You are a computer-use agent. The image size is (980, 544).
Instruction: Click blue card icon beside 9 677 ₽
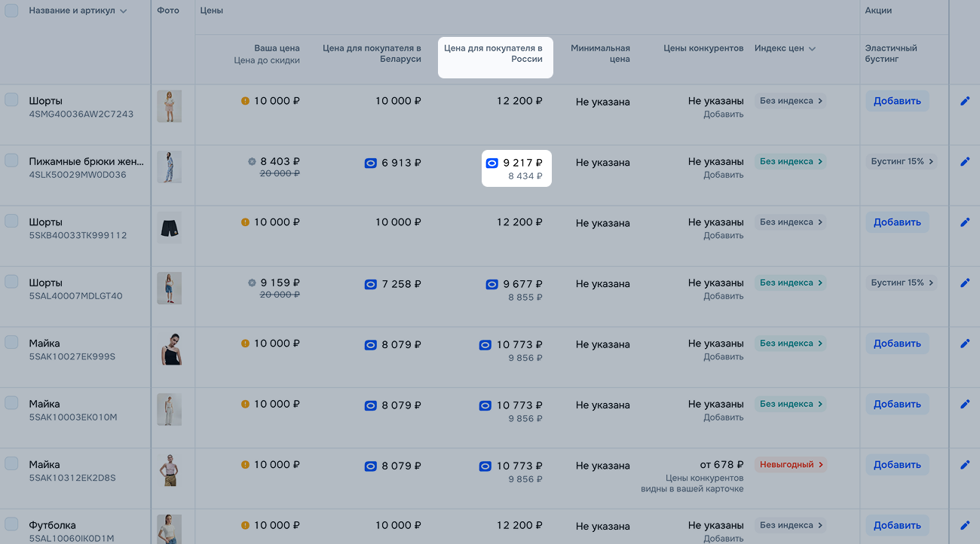pyautogui.click(x=492, y=284)
